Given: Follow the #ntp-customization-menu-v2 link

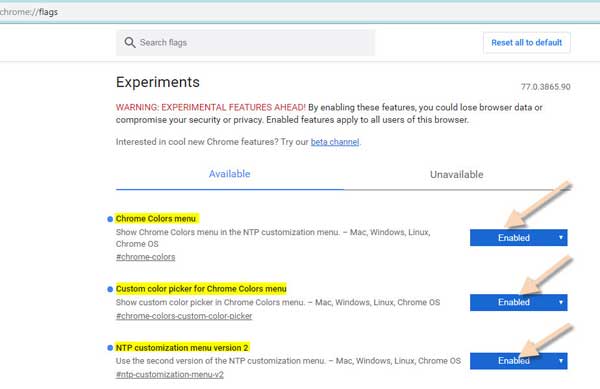Looking at the screenshot, I should click(170, 374).
